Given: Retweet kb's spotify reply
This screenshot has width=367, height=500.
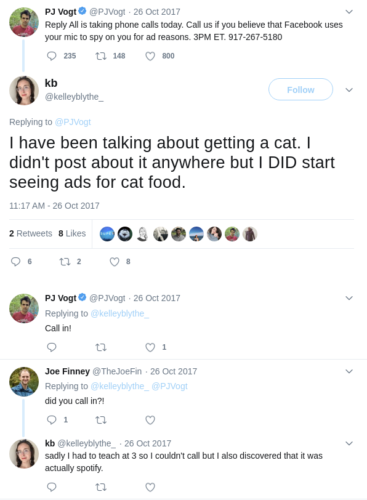Looking at the screenshot, I should point(101,487).
